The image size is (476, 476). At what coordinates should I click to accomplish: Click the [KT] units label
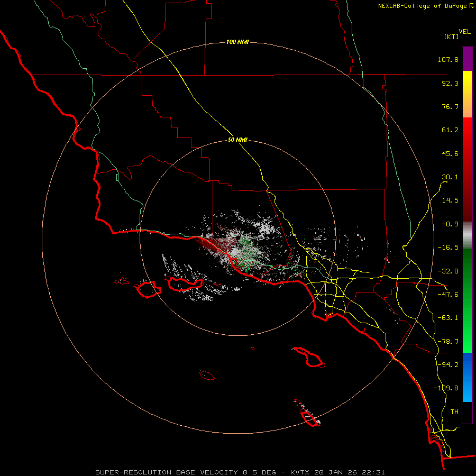point(451,36)
